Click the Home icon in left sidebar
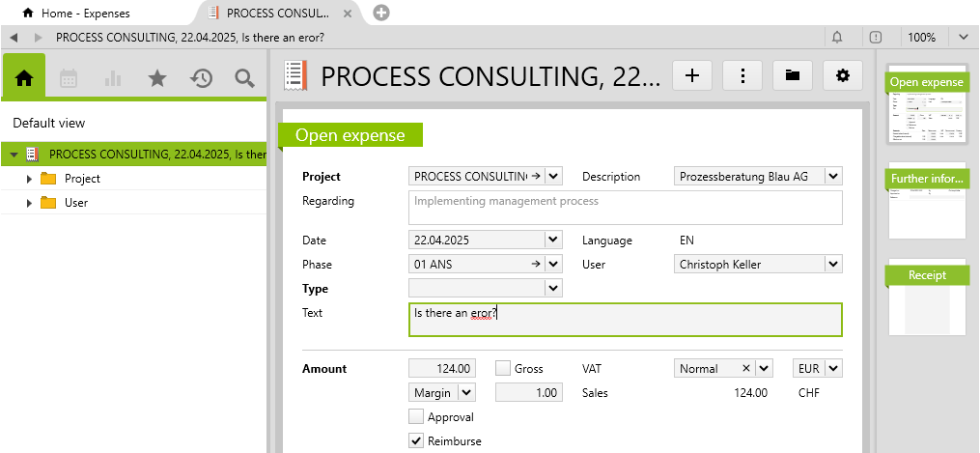The height and width of the screenshot is (453, 980). coord(24,78)
